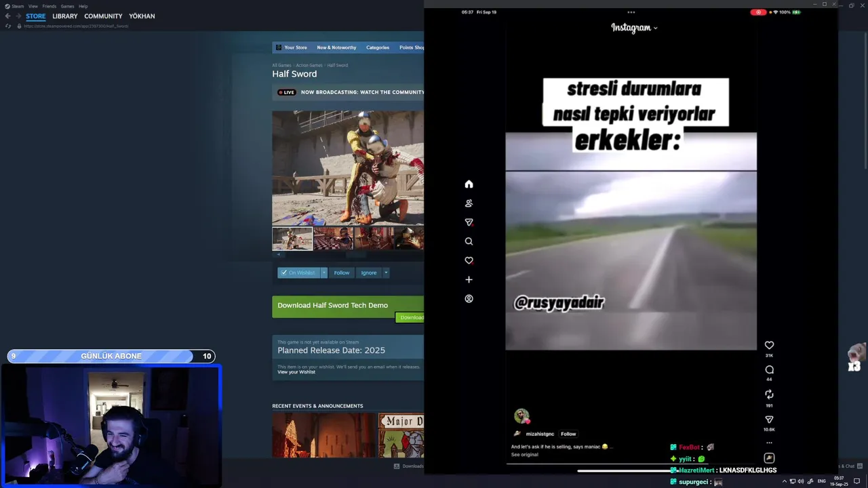
Task: Select the first Half Sword screenshot thumbnail
Action: [x=292, y=239]
